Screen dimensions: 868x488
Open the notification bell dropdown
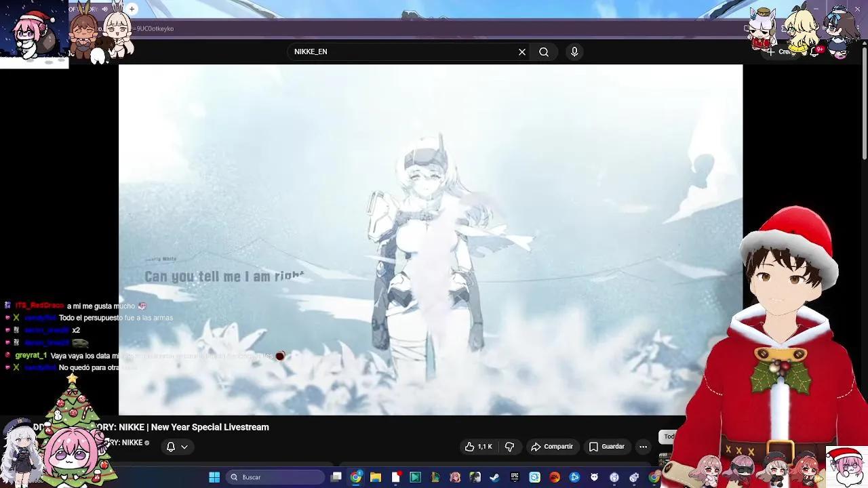click(177, 447)
